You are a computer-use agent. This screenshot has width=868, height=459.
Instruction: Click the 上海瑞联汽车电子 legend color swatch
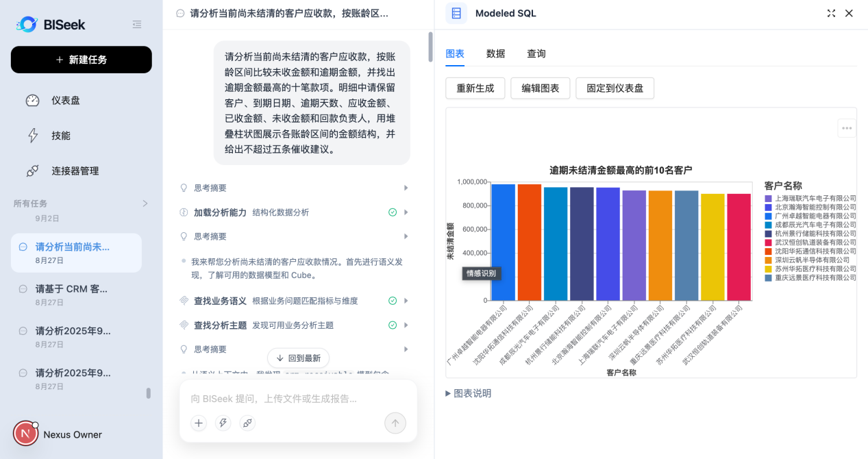pos(768,198)
